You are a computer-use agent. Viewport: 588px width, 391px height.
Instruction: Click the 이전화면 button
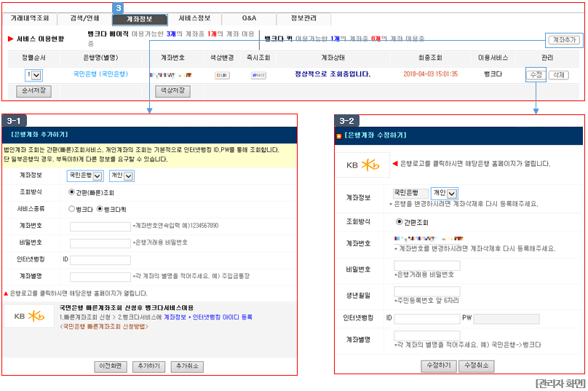(111, 367)
